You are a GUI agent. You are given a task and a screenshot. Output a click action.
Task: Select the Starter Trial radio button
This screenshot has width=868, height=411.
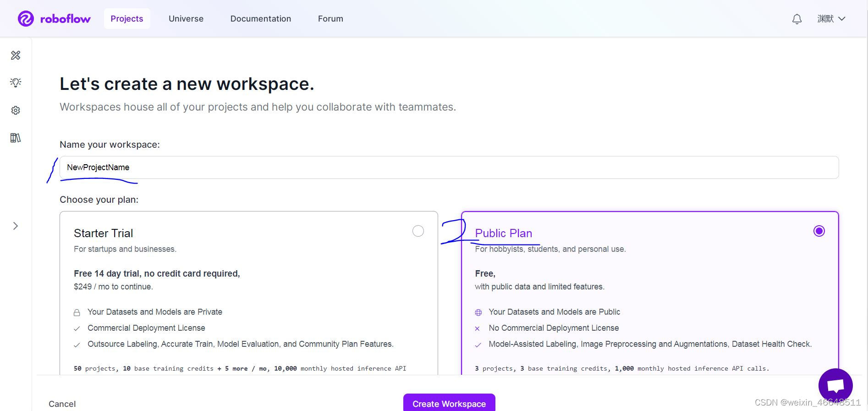point(418,231)
